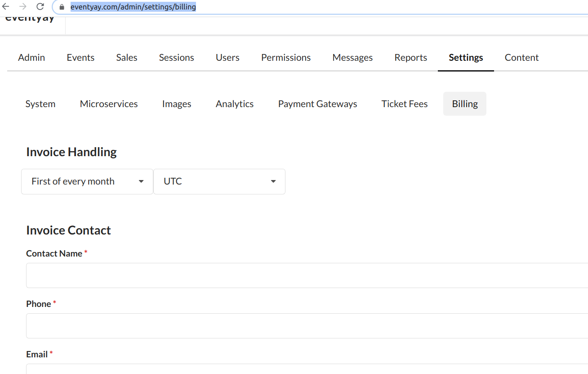Click the Phone field label
Viewport: 588px width, 374px height.
pos(39,304)
